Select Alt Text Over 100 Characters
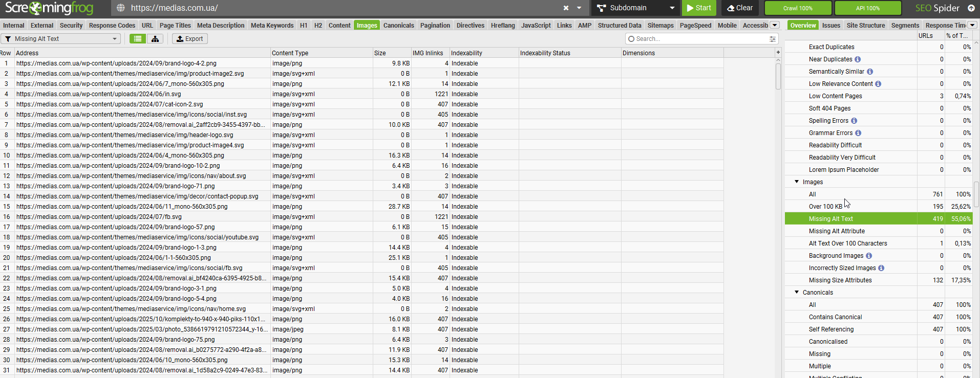 [878, 243]
